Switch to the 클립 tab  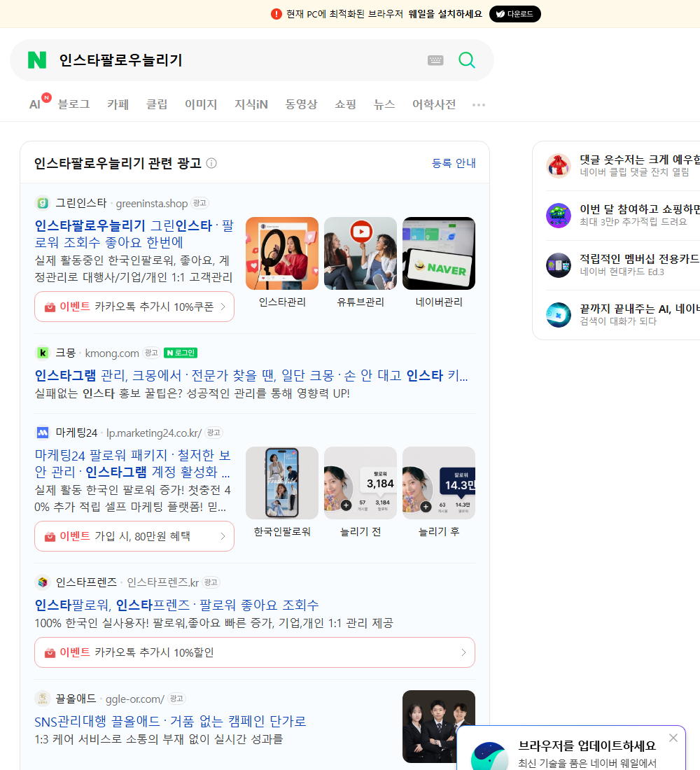coord(157,104)
